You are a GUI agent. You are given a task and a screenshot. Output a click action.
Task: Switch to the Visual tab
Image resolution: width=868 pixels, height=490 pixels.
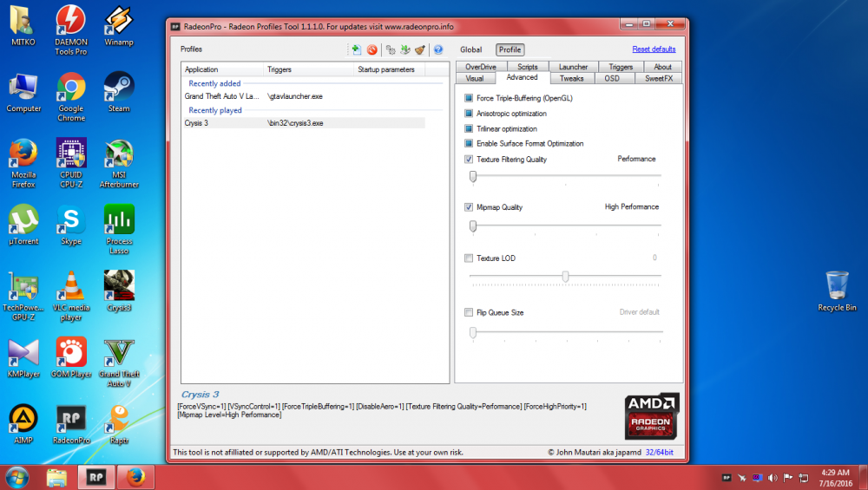point(475,79)
